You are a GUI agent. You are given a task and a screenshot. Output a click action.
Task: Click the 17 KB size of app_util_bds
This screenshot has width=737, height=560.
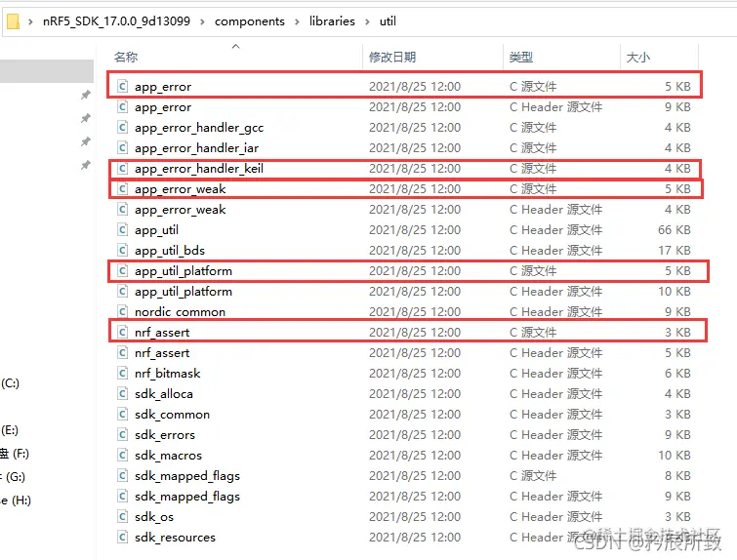point(675,251)
